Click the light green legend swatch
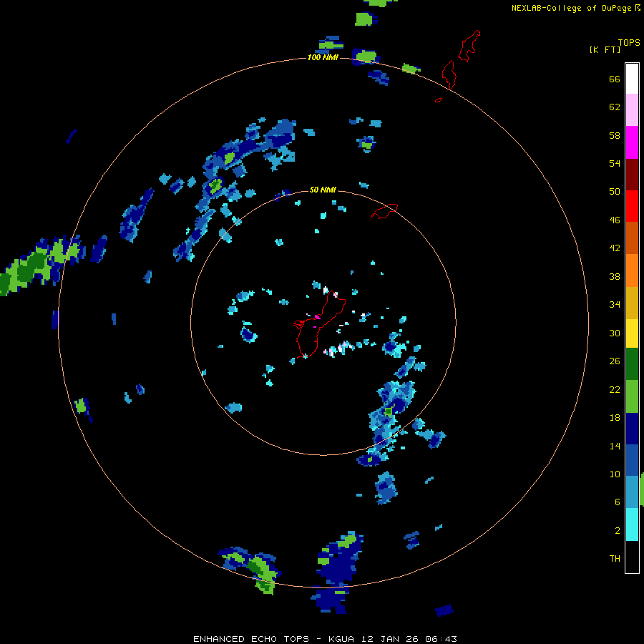The image size is (644, 644). [632, 396]
